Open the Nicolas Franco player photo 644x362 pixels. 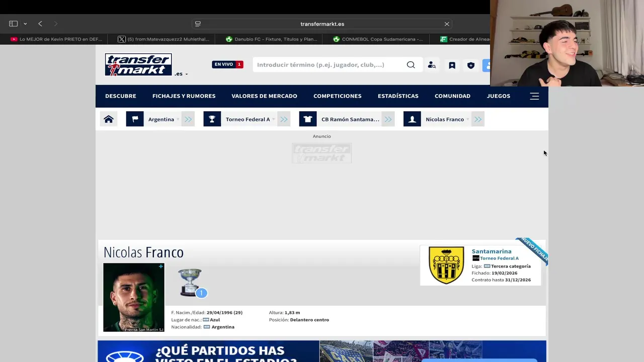pyautogui.click(x=133, y=297)
